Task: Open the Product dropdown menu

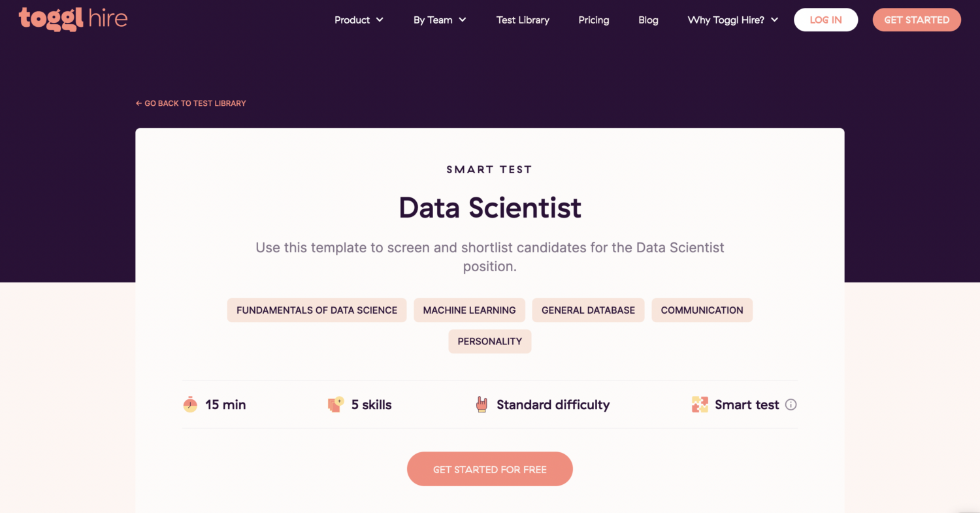Action: pyautogui.click(x=358, y=20)
